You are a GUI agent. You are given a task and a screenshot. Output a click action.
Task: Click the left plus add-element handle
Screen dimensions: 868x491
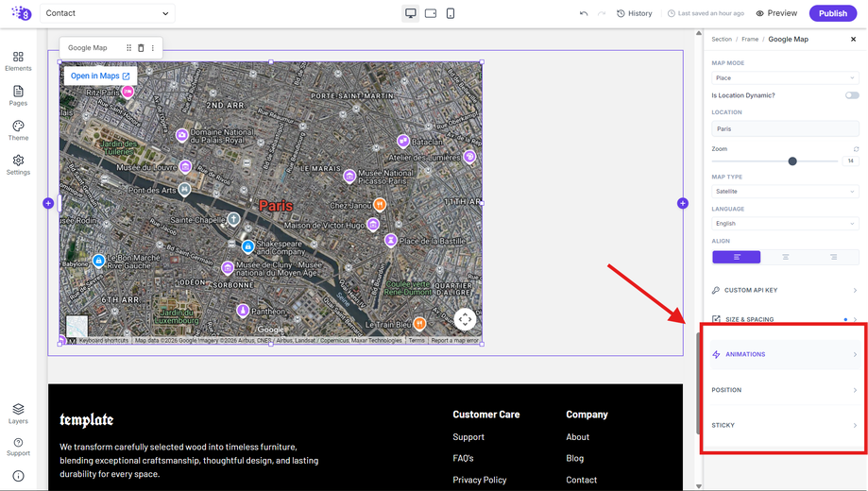click(48, 203)
